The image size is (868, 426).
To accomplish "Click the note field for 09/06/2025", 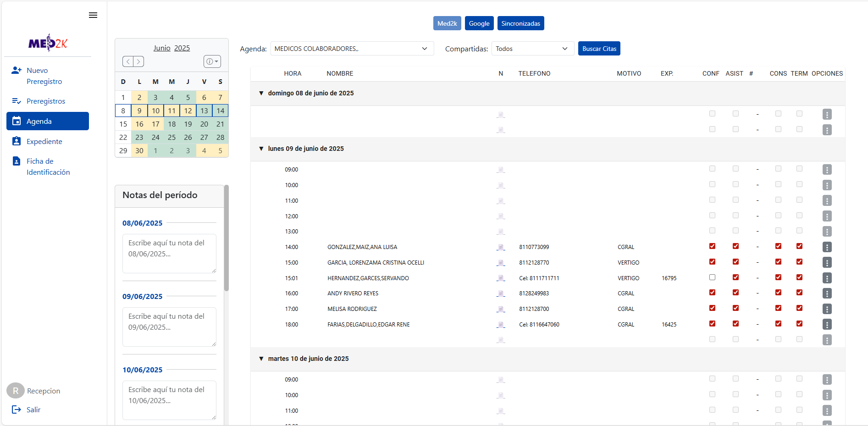I will click(169, 326).
